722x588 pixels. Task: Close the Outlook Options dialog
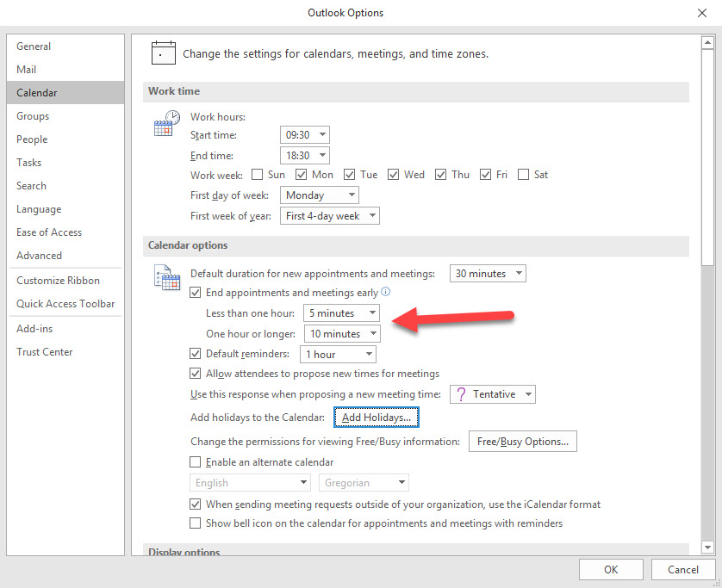[701, 12]
